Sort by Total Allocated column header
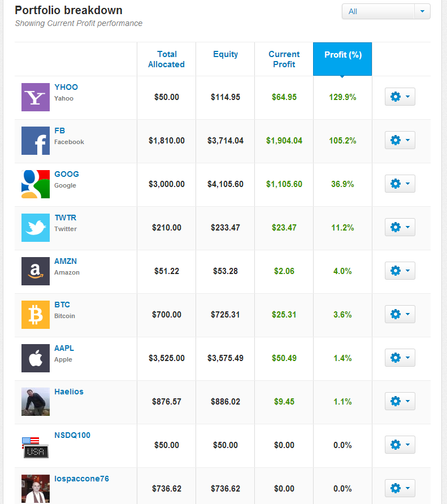The width and height of the screenshot is (447, 504). click(166, 59)
